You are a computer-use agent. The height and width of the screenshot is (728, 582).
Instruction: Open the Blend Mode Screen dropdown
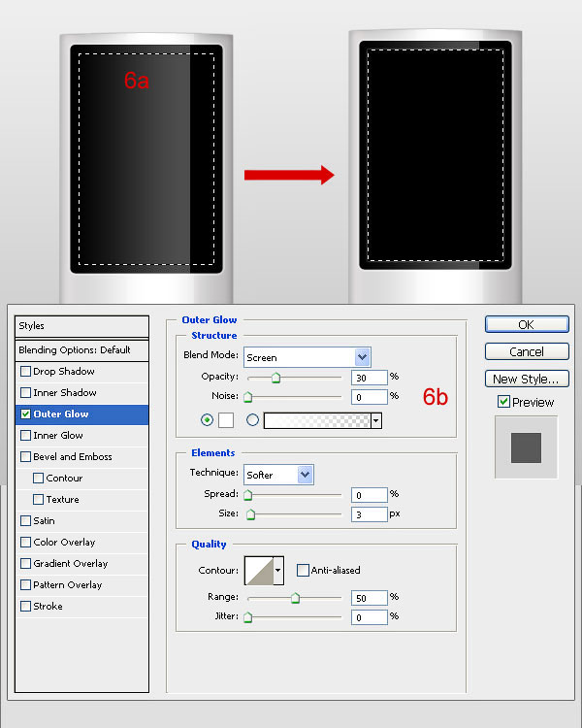tap(363, 357)
